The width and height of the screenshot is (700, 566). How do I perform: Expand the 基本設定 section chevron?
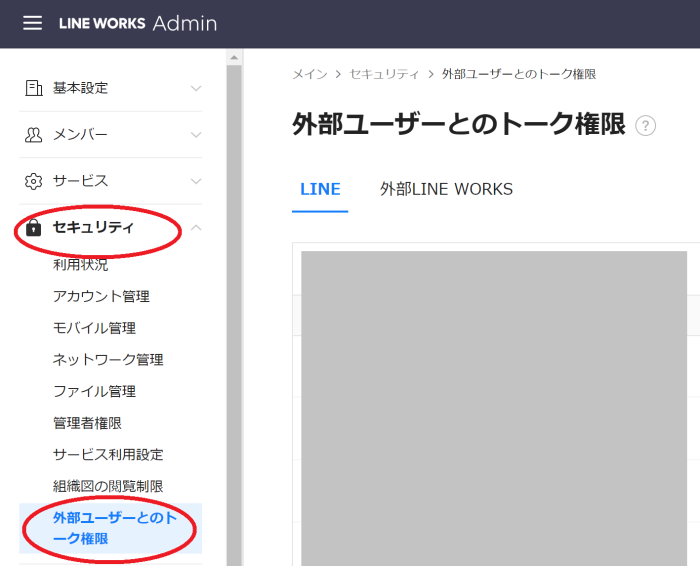pos(196,88)
